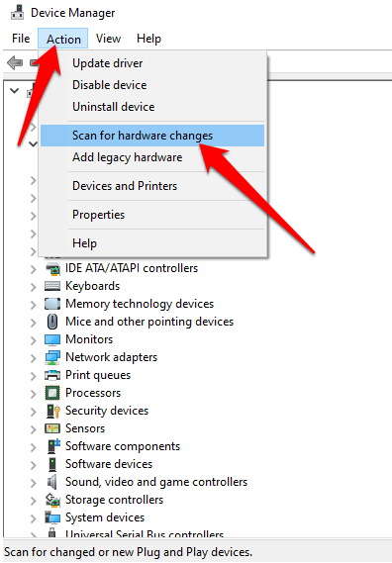Image resolution: width=392 pixels, height=563 pixels.
Task: Expand the System devices node
Action: click(33, 518)
